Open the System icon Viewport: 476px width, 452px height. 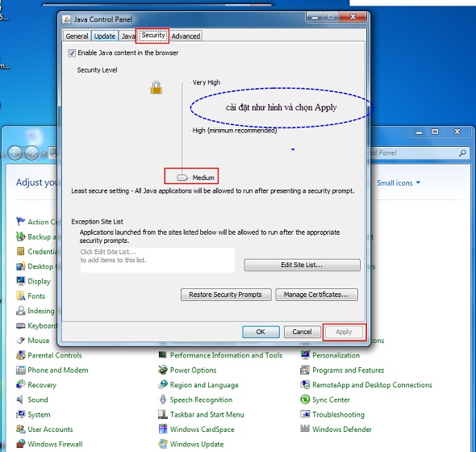(20, 414)
